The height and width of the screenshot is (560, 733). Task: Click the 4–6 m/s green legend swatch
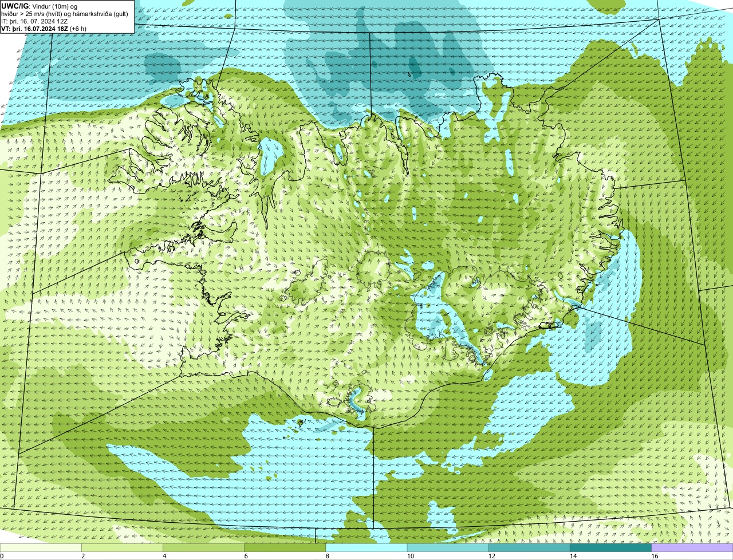point(203,548)
